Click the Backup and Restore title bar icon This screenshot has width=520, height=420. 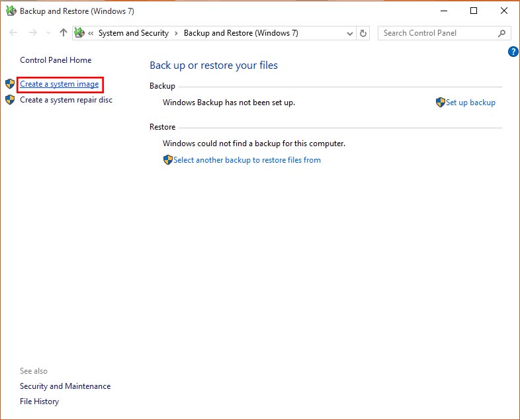point(11,11)
